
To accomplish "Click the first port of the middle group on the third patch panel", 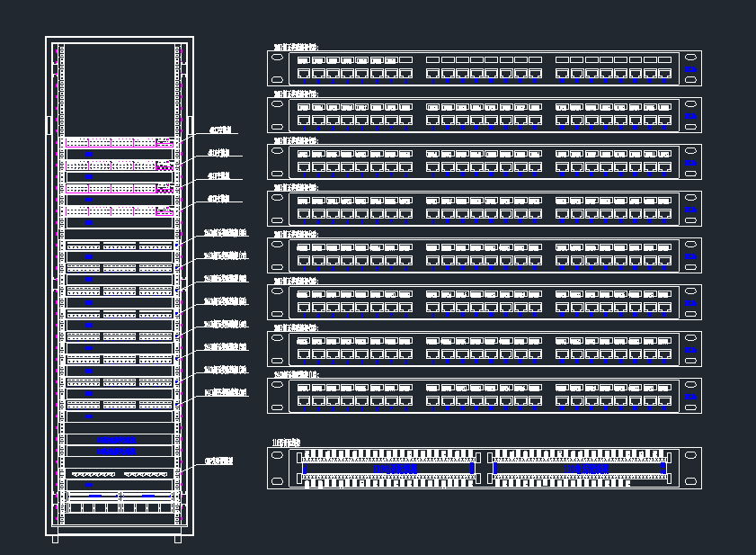I will (433, 166).
